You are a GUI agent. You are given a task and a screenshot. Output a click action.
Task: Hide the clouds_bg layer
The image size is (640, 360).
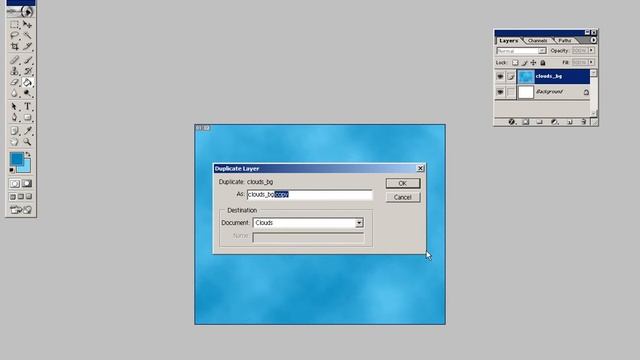tap(500, 76)
